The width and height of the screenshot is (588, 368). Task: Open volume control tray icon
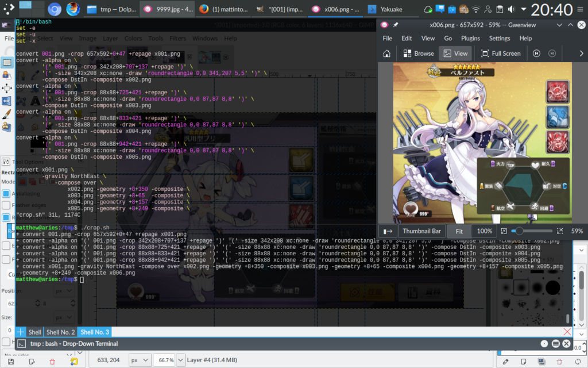click(x=512, y=9)
